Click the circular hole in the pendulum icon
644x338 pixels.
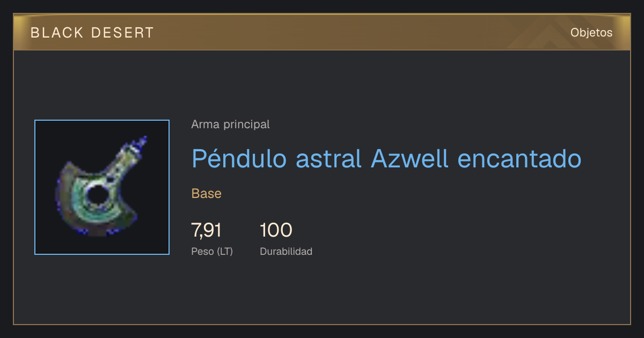pyautogui.click(x=98, y=195)
